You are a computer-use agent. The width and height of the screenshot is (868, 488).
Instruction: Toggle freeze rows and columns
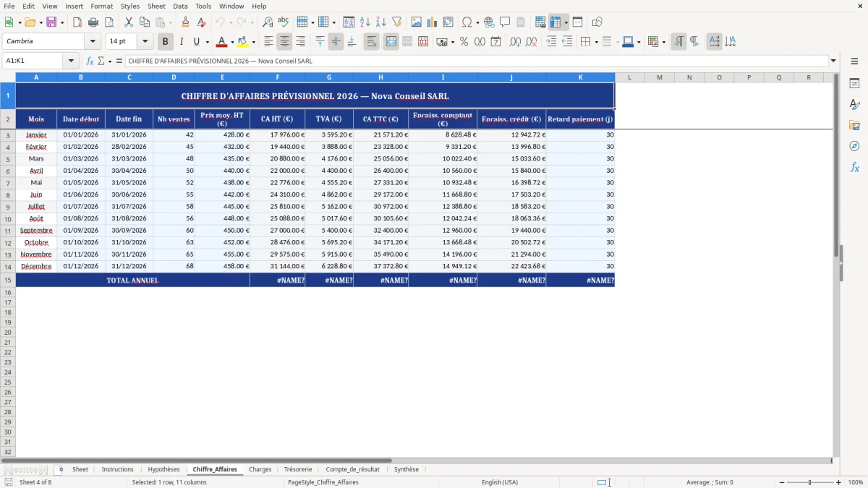[556, 22]
